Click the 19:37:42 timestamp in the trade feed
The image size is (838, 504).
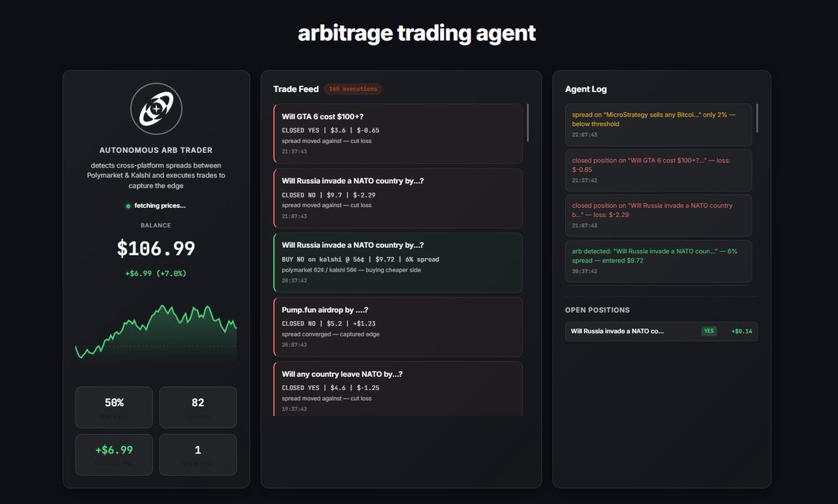(x=294, y=409)
